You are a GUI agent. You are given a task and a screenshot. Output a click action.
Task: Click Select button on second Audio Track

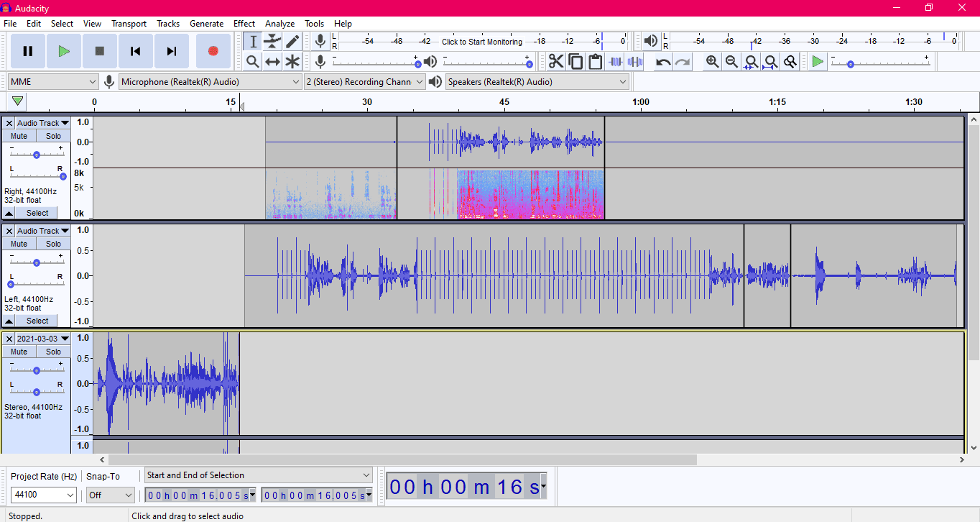point(37,321)
